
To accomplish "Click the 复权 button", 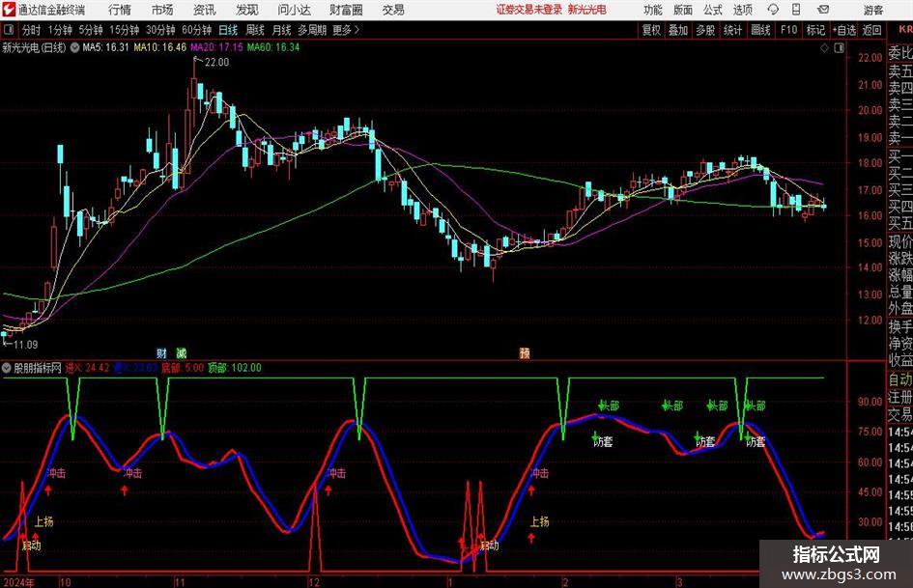I will pyautogui.click(x=651, y=30).
